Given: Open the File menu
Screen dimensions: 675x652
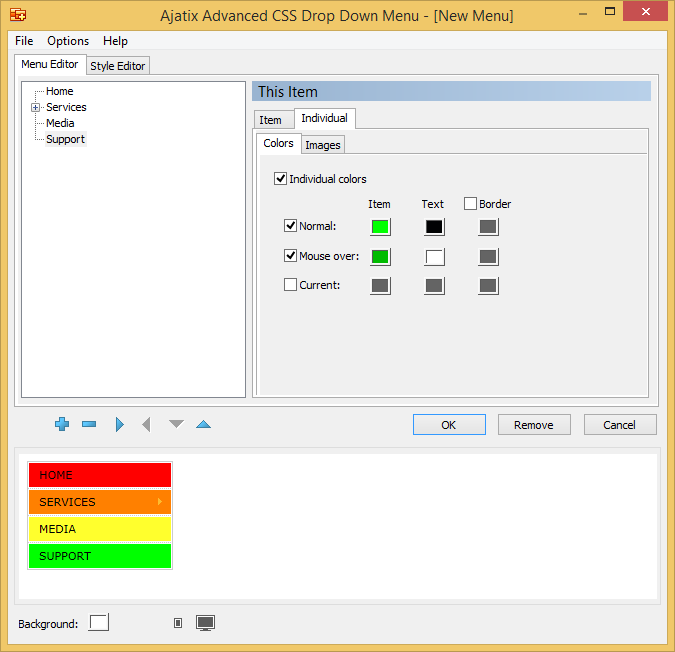Looking at the screenshot, I should (x=24, y=41).
